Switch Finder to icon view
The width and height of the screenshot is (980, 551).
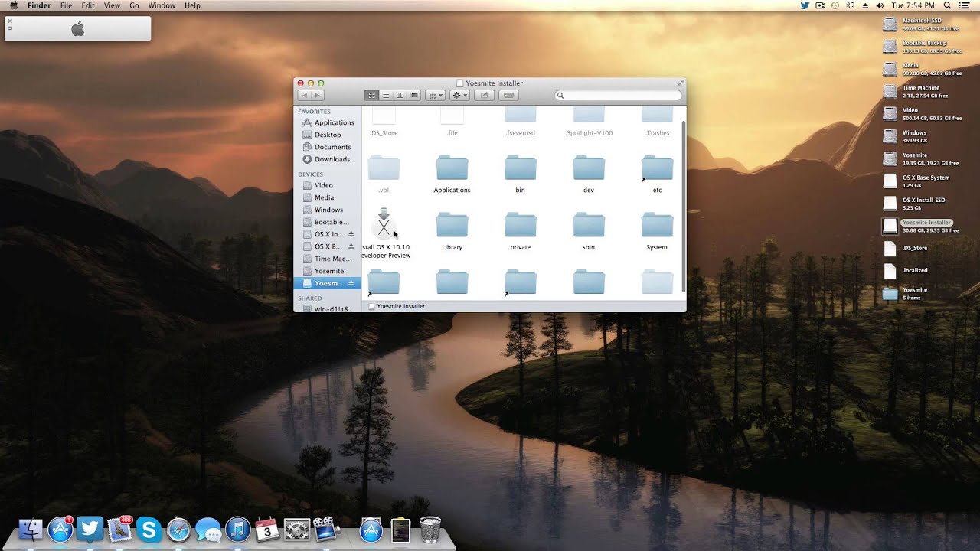tap(372, 95)
